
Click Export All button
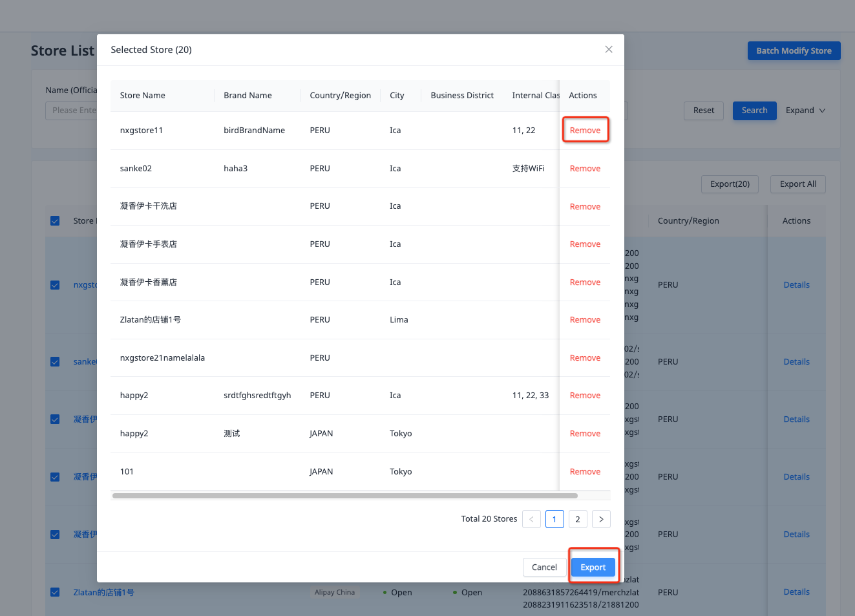tap(797, 184)
